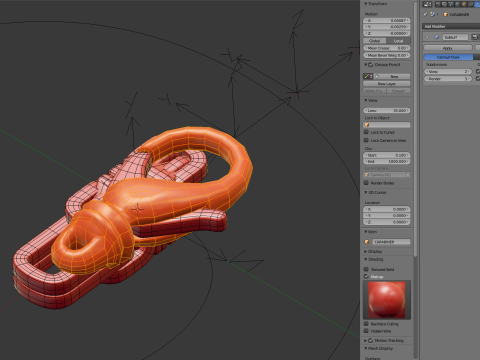The width and height of the screenshot is (480, 360).
Task: Adjust Subdivisions View level field
Action: [448, 71]
